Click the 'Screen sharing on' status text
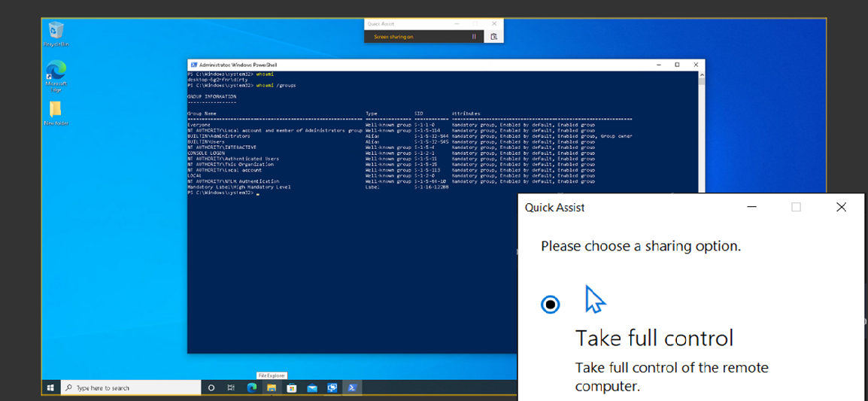This screenshot has width=868, height=401. point(393,37)
